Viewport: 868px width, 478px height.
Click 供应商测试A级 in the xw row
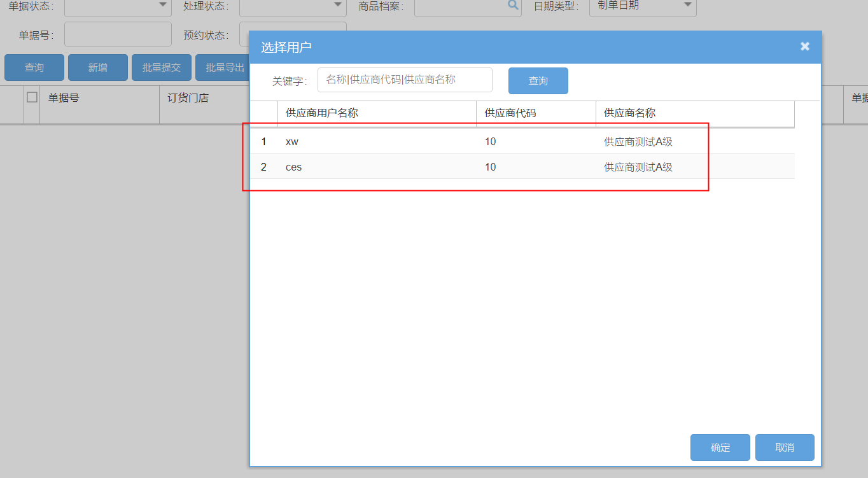(x=638, y=142)
